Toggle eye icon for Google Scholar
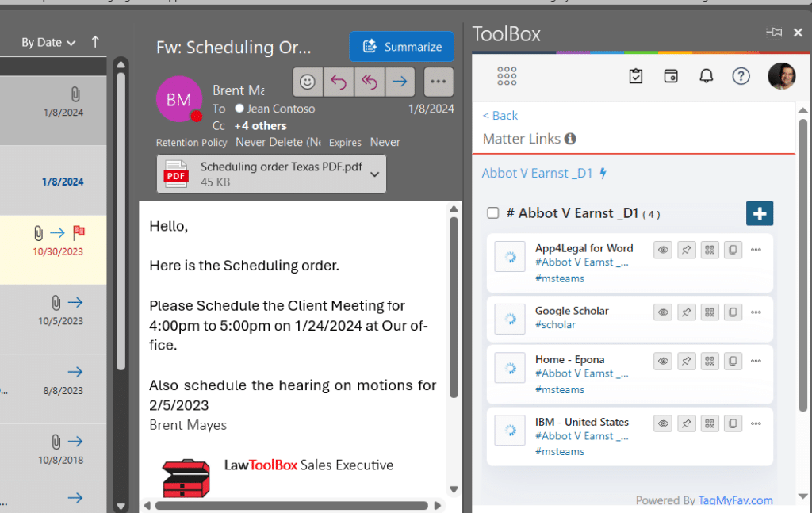812x513 pixels. pyautogui.click(x=663, y=312)
